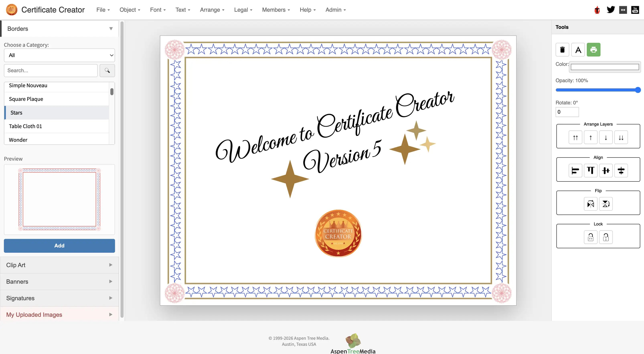The image size is (644, 354).
Task: Open the Choose a Category dropdown
Action: pos(59,55)
